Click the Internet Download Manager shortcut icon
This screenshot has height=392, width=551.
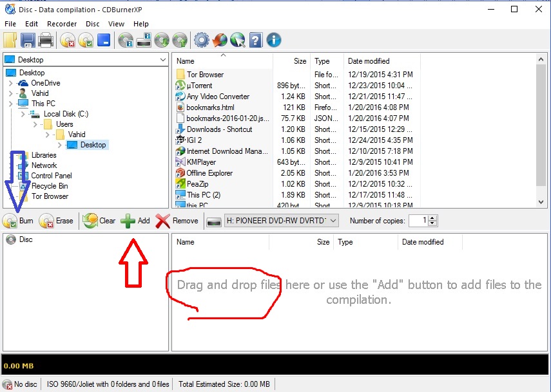(x=180, y=151)
